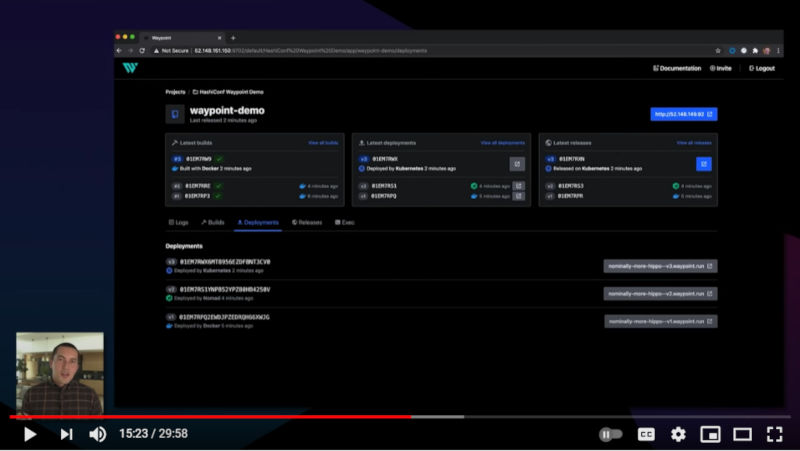This screenshot has height=451, width=800.
Task: Open external link icon for v1 deployment card row
Action: pos(518,196)
